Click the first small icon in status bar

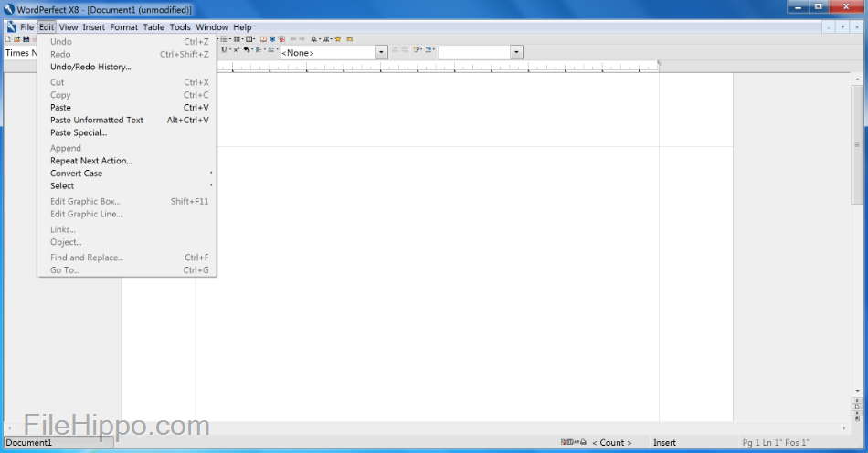[x=563, y=442]
